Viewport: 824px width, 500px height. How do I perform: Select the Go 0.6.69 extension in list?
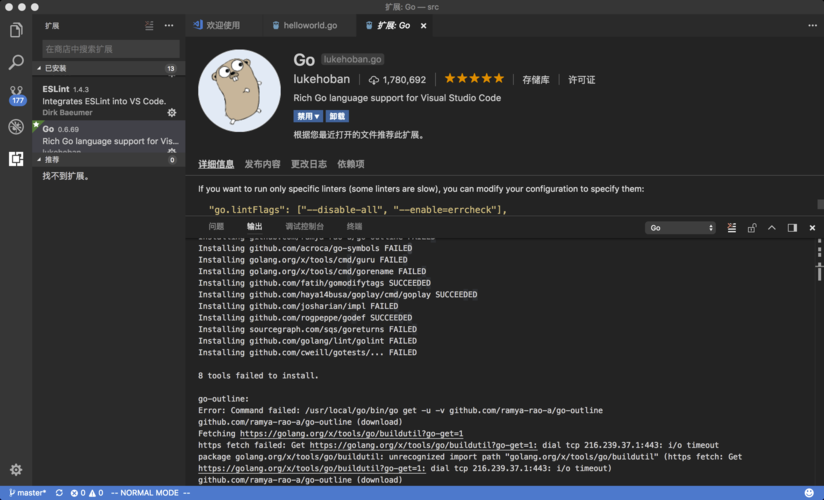(109, 137)
